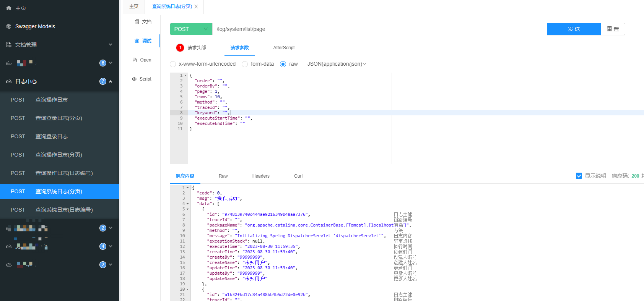
Task: Fold line 5 object in response
Action: [187, 209]
